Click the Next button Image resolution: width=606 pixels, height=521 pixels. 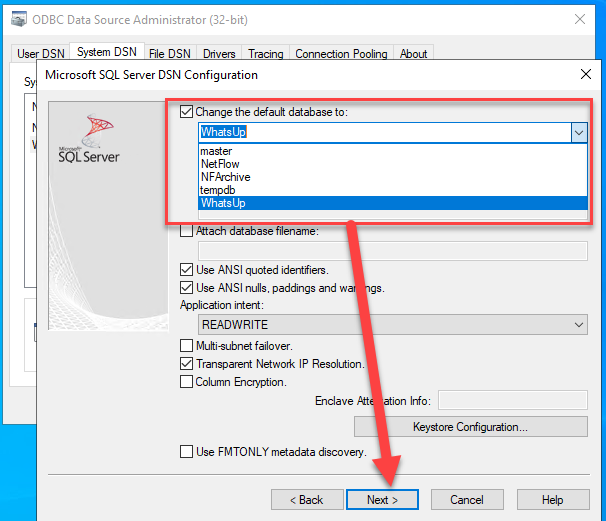coord(382,500)
